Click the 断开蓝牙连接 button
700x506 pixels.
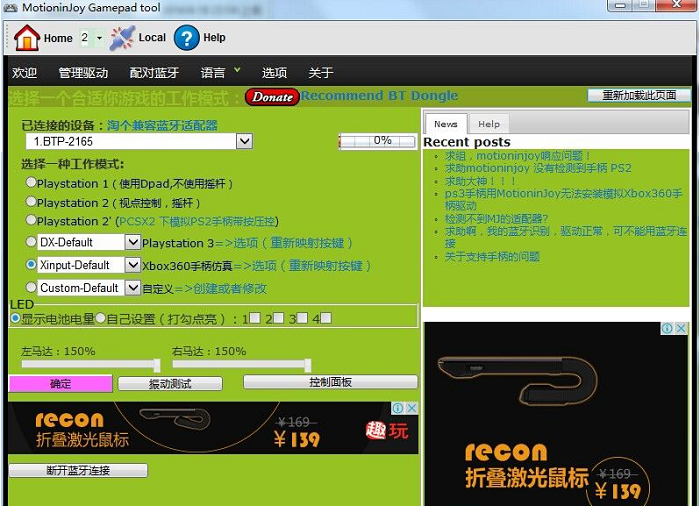(78, 470)
